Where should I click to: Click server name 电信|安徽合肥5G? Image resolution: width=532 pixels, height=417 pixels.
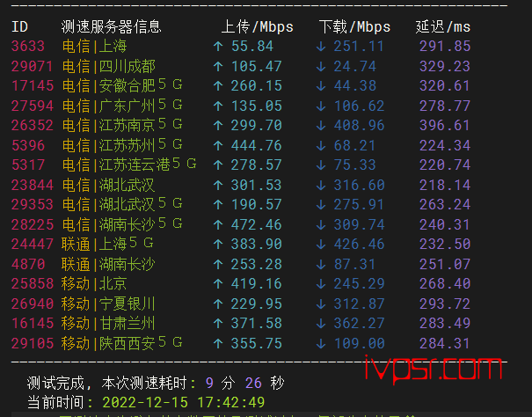point(122,85)
